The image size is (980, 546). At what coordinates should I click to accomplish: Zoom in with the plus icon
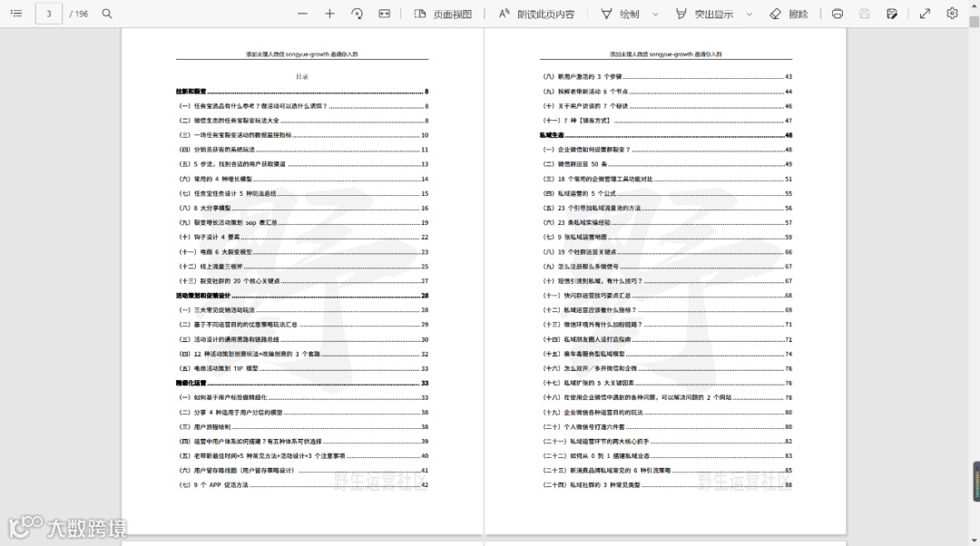[329, 13]
